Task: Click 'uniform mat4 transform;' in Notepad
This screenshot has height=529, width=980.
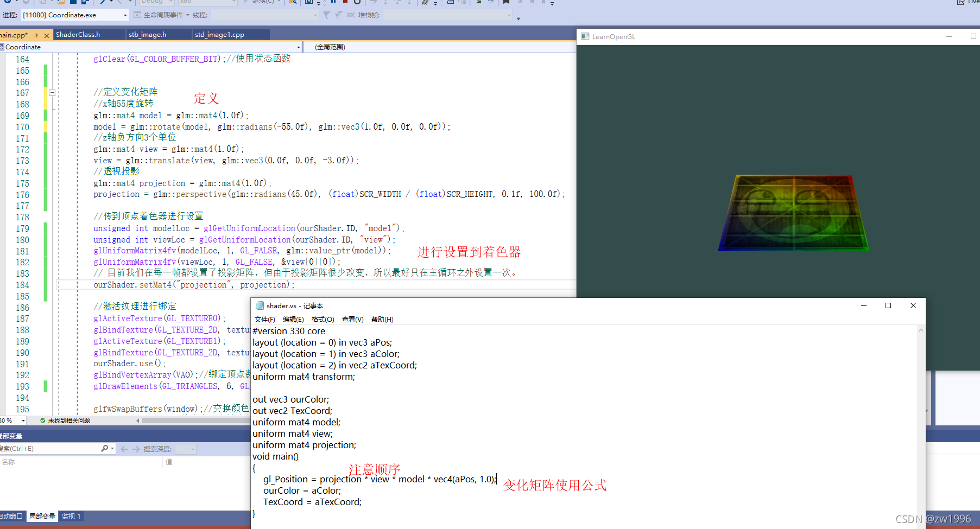Action: 304,377
